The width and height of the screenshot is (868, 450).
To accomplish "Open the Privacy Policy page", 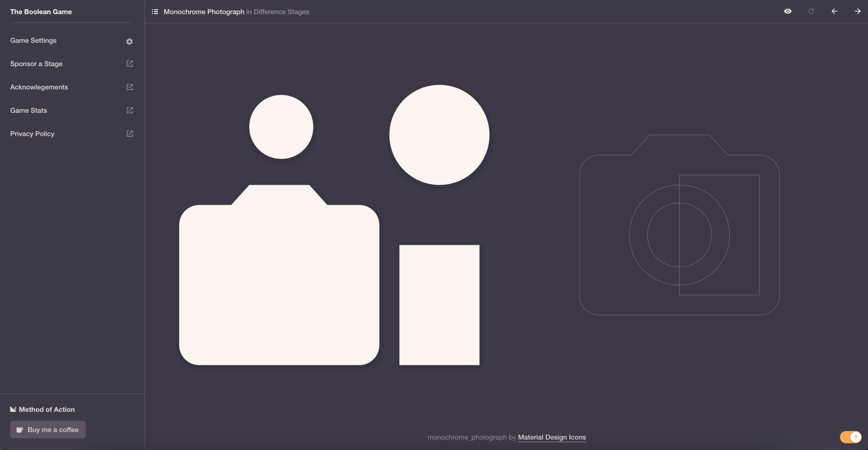I will tap(32, 133).
